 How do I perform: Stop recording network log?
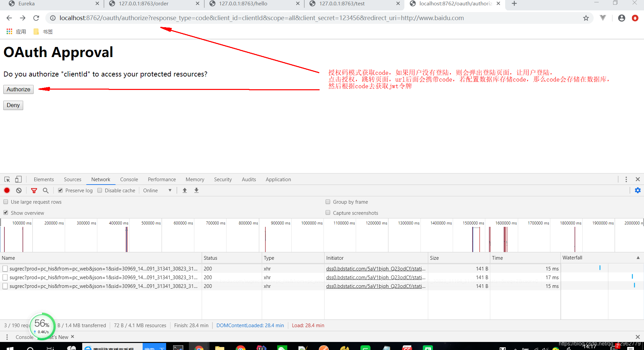tap(7, 190)
